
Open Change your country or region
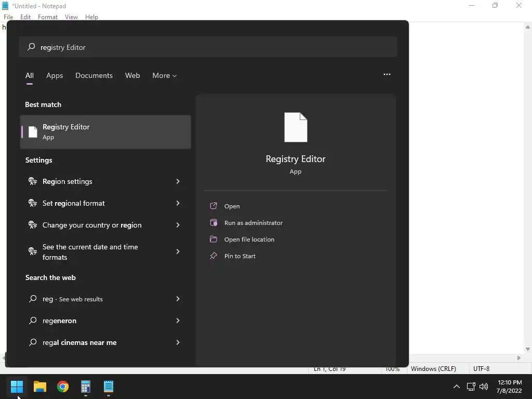point(105,224)
